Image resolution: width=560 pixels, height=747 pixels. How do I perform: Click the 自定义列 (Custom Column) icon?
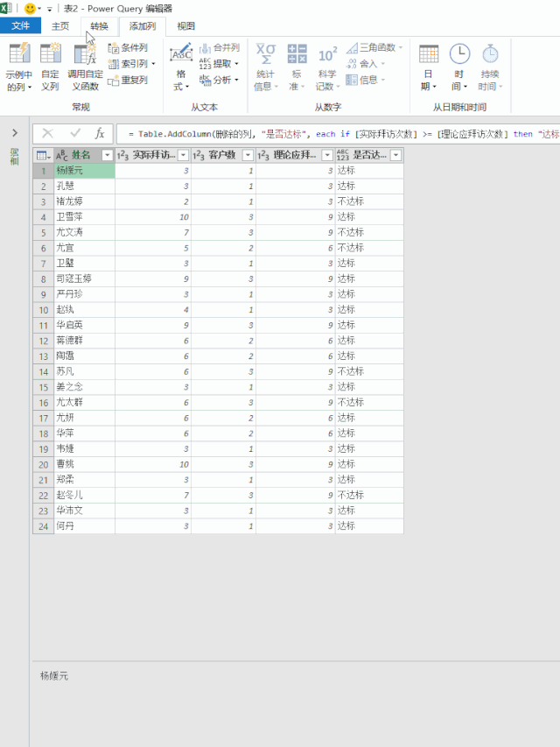point(51,55)
